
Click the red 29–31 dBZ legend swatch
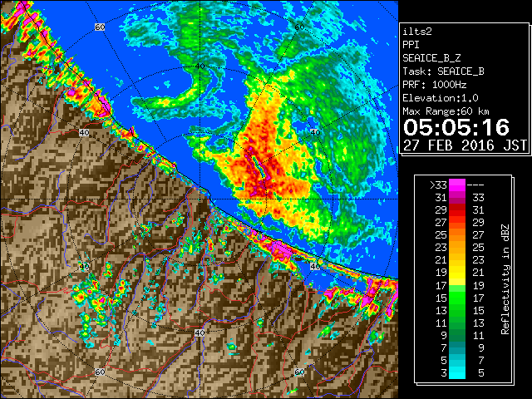[457, 210]
